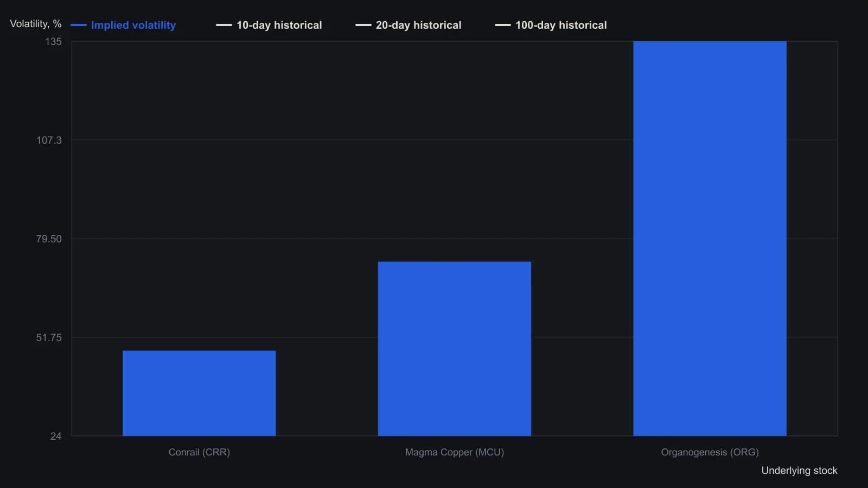Select the Magma Copper (MCU) bar
Screen dimensions: 868x488
[x=455, y=349]
